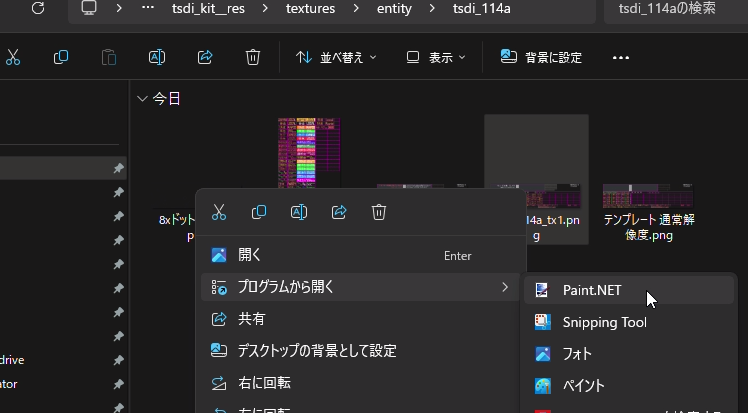Choose Paint.NET from the open-with list
The width and height of the screenshot is (748, 413).
591,291
